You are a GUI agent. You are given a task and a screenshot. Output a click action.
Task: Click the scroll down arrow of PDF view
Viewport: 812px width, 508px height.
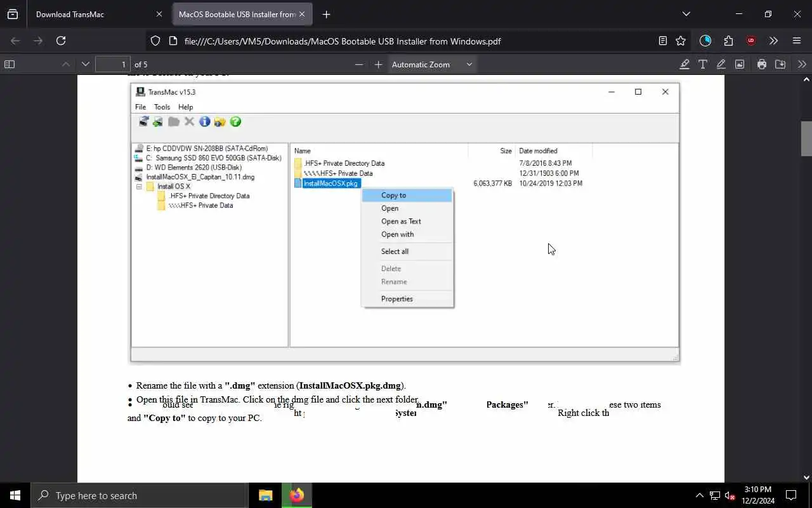point(806,478)
